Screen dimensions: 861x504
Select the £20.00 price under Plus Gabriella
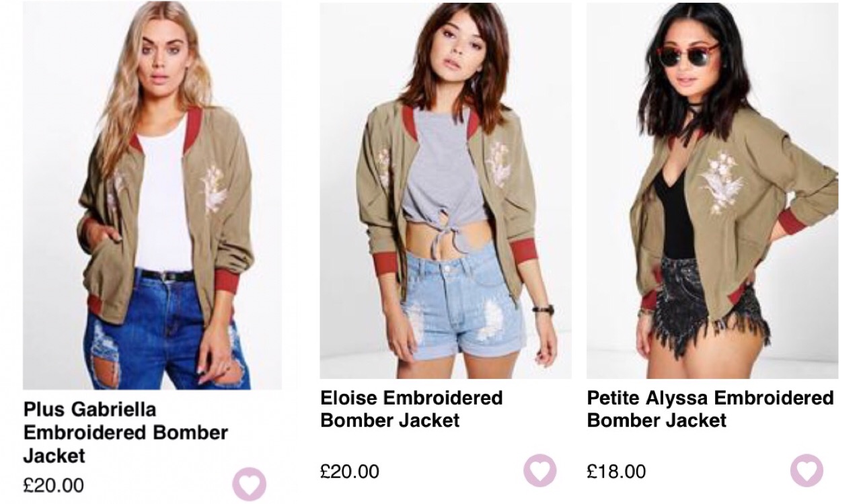[x=54, y=485]
